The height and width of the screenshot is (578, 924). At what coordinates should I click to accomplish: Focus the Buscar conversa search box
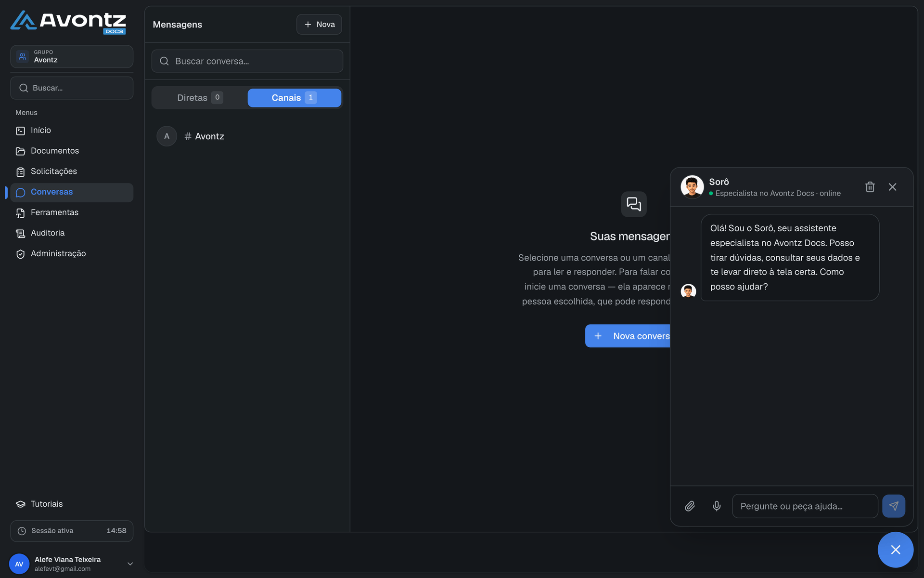tap(247, 61)
